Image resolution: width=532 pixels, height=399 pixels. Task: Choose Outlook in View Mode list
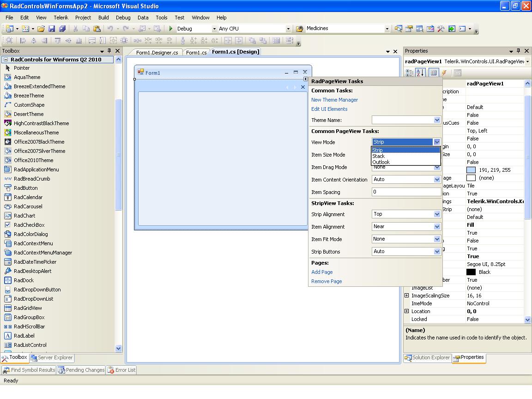[x=406, y=162]
